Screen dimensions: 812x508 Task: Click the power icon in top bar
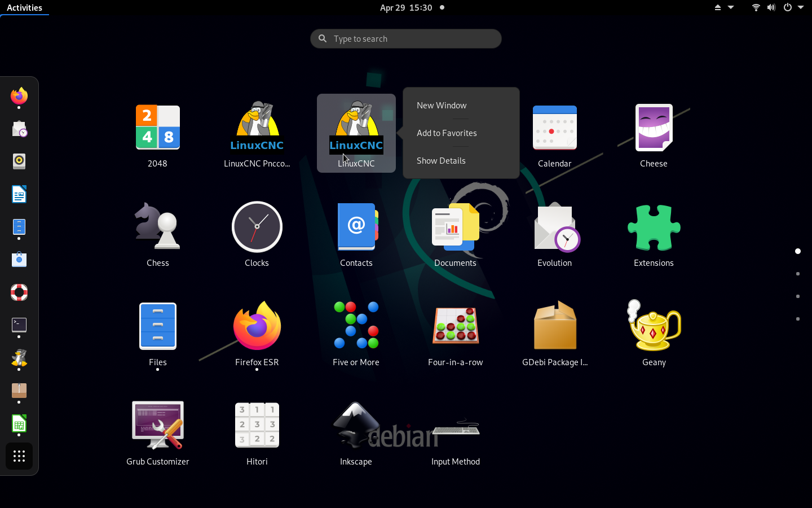click(x=788, y=7)
